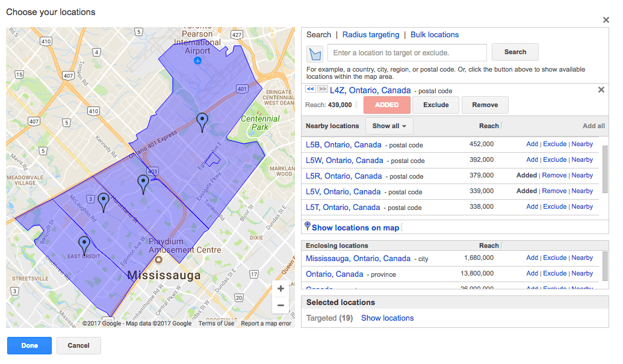Viewport: 623px width, 364px height.
Task: Click the map-area locations icon beside search box
Action: tap(315, 53)
